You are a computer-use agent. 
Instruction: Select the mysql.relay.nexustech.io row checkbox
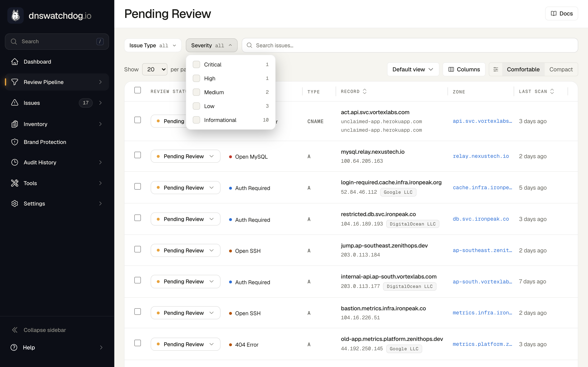pos(138,155)
